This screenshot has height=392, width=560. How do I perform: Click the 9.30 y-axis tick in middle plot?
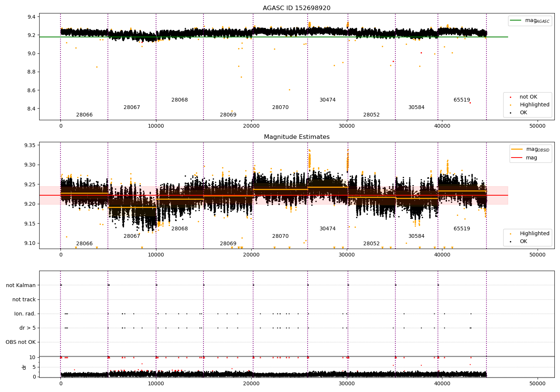tap(30, 165)
